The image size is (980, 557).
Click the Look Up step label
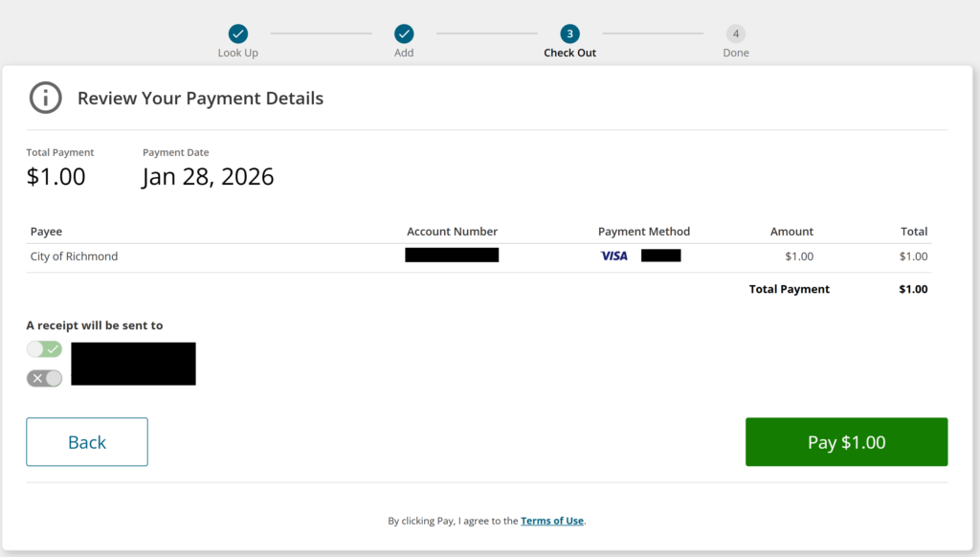click(238, 54)
